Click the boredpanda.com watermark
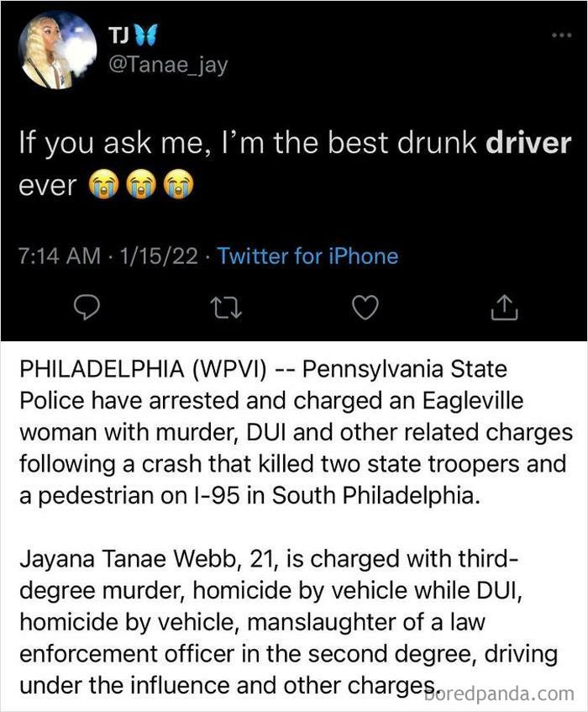588x712 pixels. click(500, 694)
